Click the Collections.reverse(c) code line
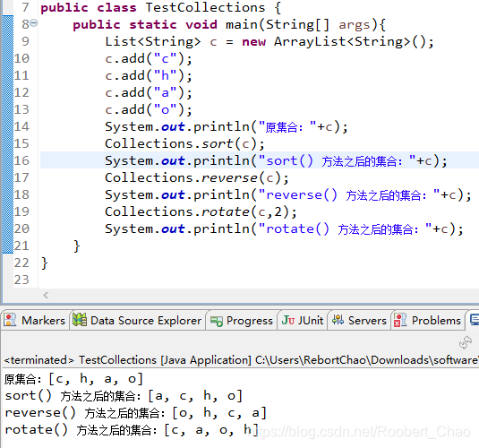The width and height of the screenshot is (479, 448). [197, 177]
